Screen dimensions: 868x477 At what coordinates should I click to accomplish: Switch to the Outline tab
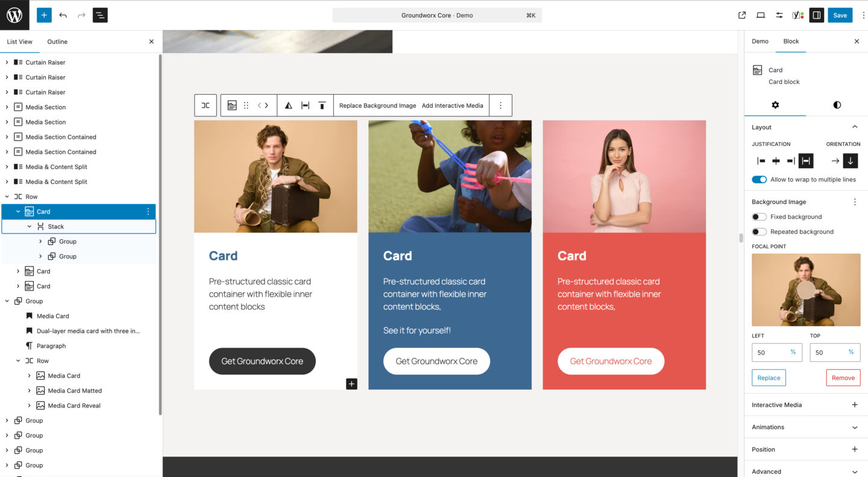57,42
